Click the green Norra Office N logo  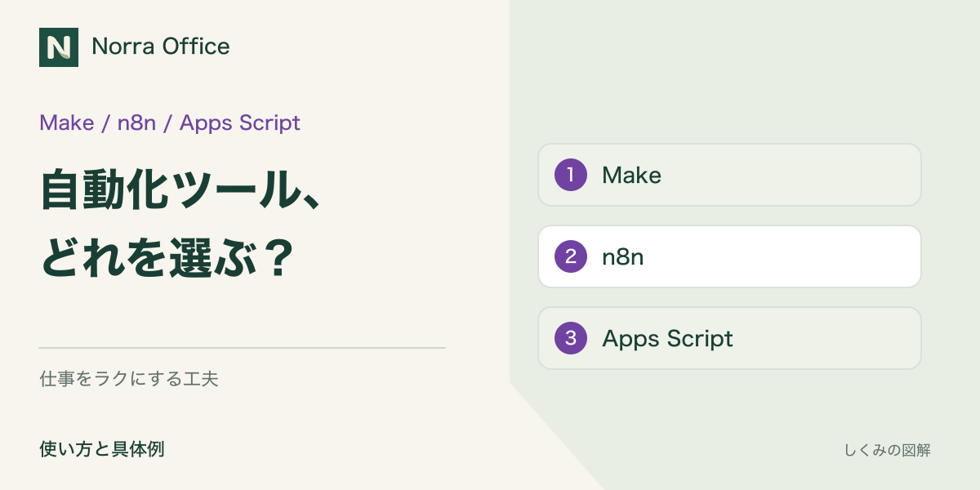pyautogui.click(x=59, y=47)
